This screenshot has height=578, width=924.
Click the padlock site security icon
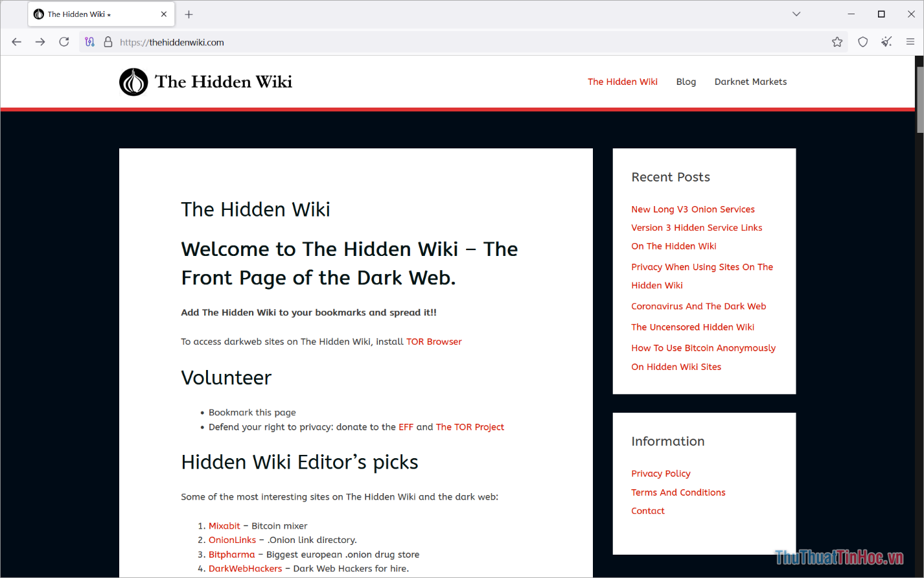(x=108, y=42)
